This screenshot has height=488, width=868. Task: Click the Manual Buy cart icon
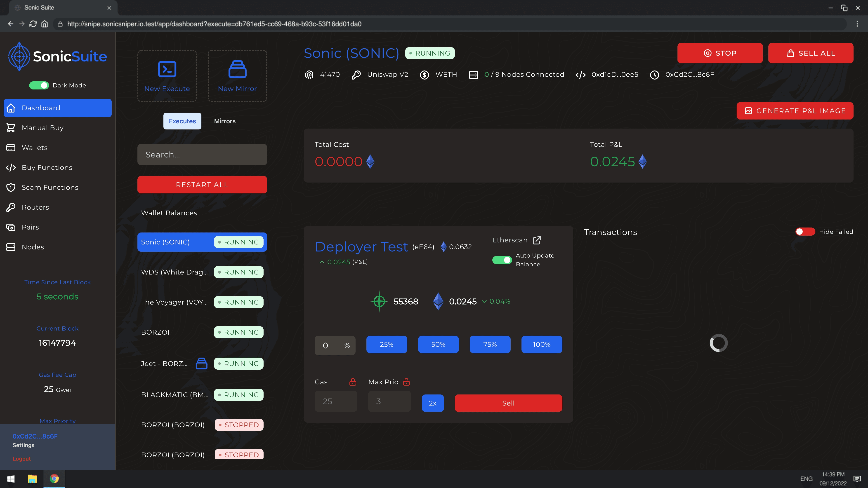11,128
